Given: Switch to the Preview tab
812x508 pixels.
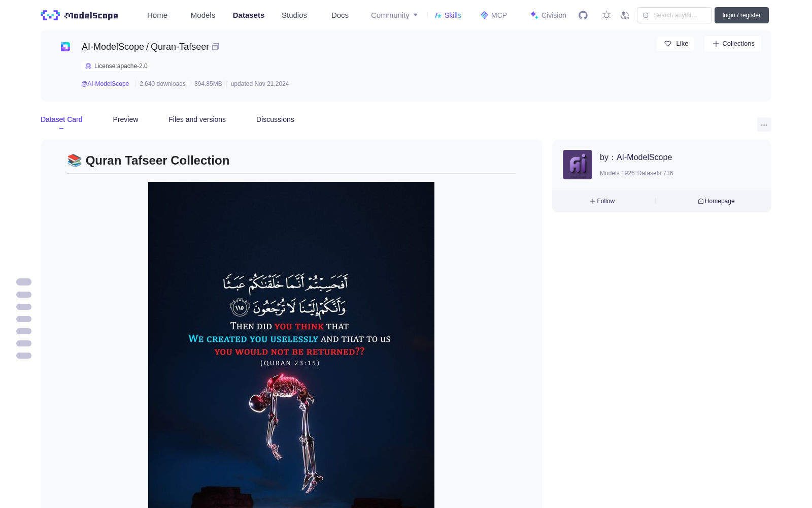Looking at the screenshot, I should pos(125,119).
